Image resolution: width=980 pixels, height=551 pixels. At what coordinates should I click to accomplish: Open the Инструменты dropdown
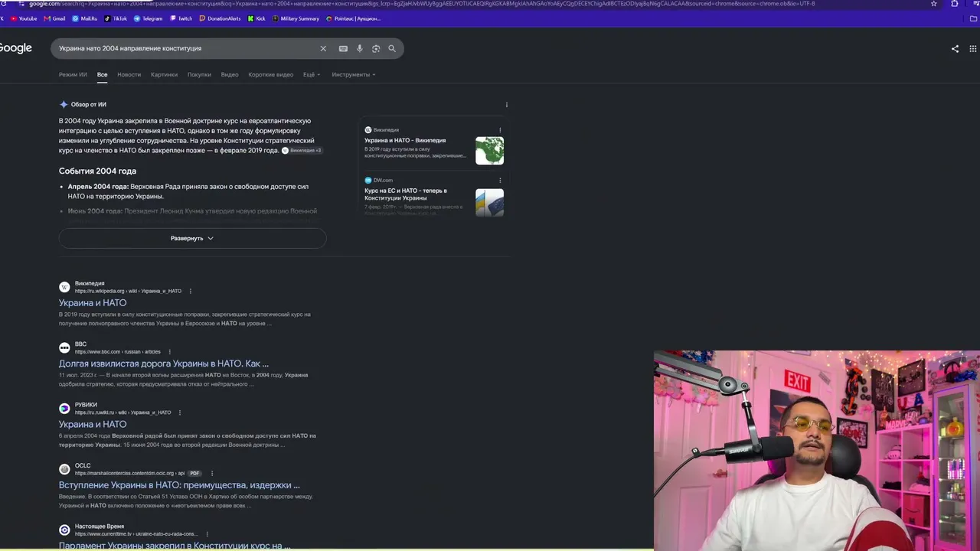coord(354,75)
